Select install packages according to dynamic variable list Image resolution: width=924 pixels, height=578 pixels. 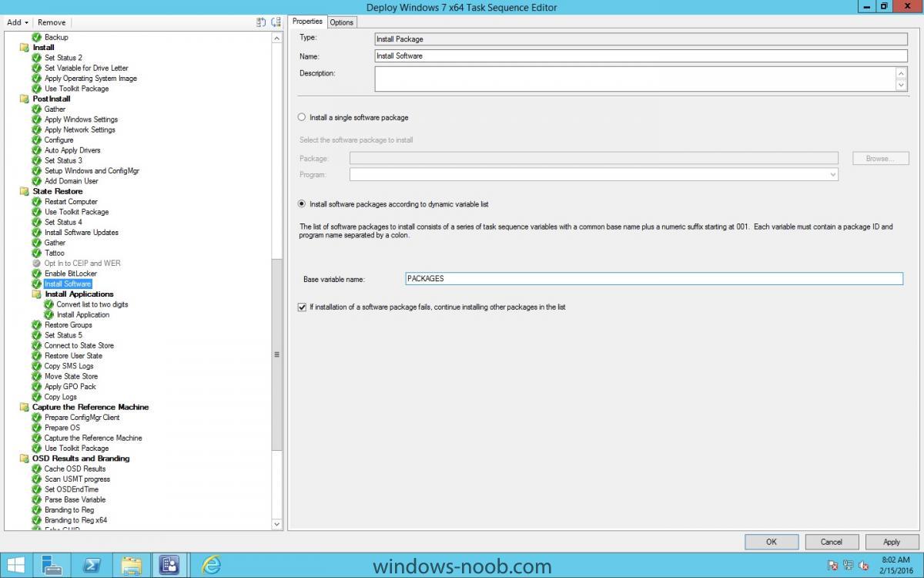click(302, 204)
